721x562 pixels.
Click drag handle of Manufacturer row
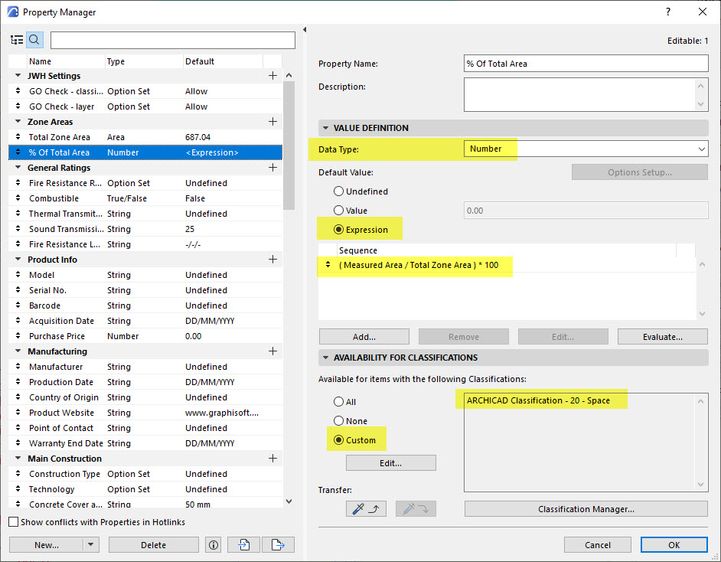(18, 366)
